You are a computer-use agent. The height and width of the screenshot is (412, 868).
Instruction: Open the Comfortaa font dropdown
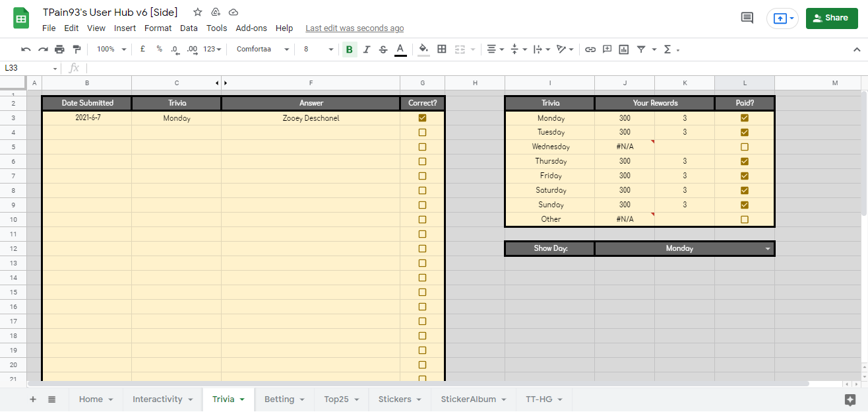[x=263, y=49]
